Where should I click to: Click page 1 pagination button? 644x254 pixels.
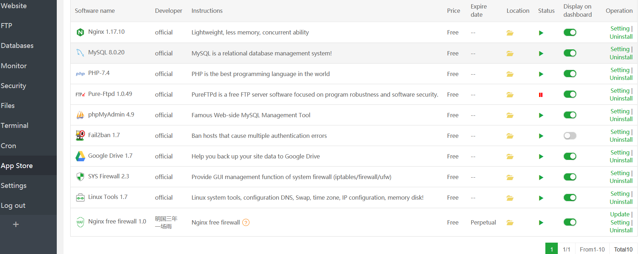tap(551, 249)
